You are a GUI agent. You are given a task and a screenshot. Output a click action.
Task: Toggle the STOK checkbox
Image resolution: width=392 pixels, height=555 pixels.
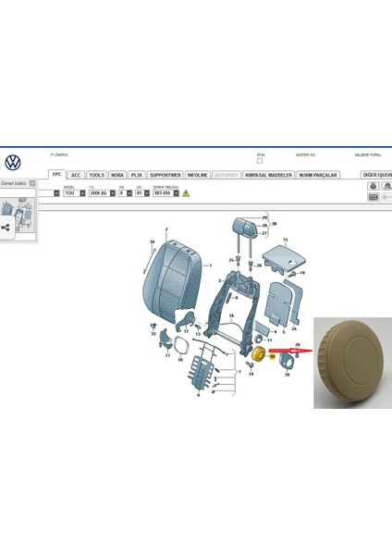tap(260, 161)
